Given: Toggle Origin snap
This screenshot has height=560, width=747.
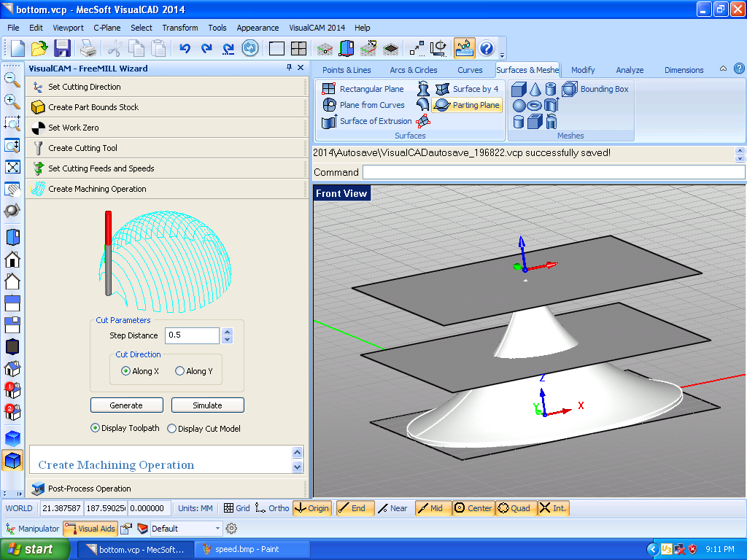Looking at the screenshot, I should pos(311,508).
